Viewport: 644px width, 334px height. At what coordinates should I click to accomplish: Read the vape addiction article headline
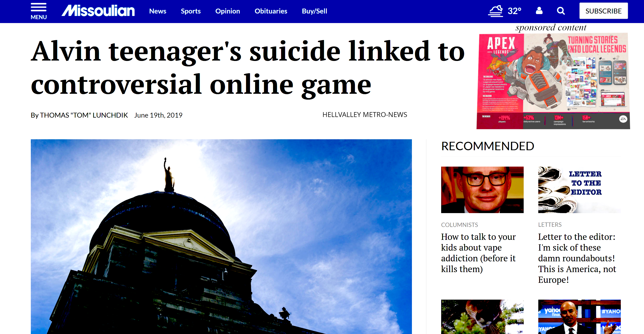point(478,253)
